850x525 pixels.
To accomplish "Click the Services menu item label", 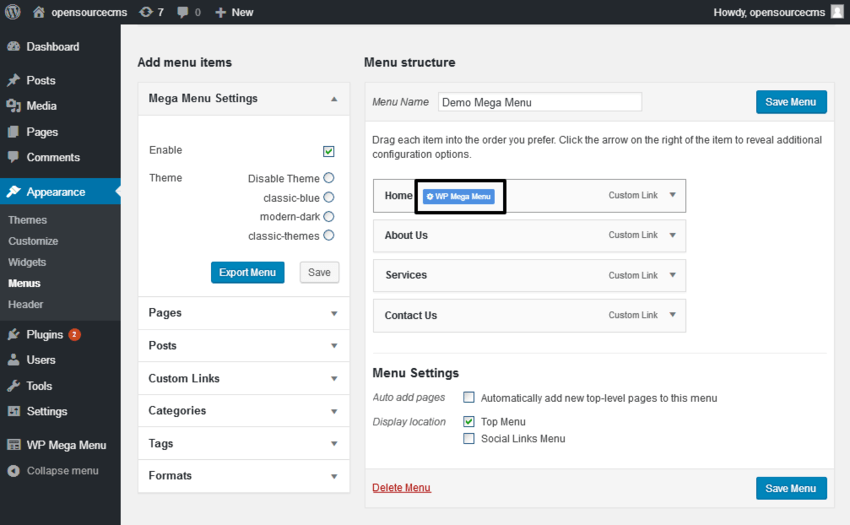I will pos(406,275).
